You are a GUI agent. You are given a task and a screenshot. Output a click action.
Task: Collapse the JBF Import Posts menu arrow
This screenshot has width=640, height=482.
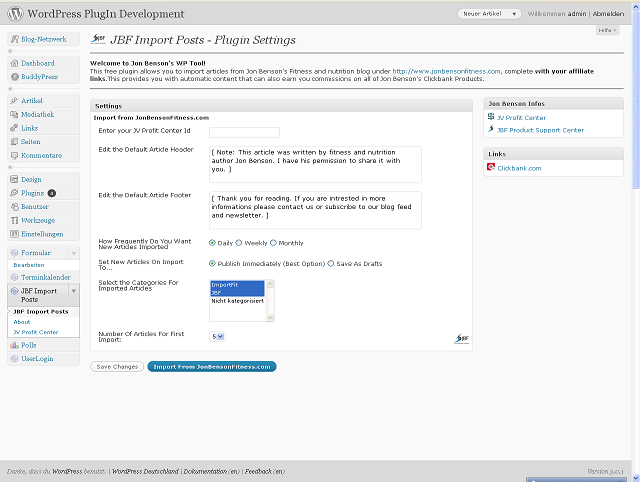tap(74, 291)
